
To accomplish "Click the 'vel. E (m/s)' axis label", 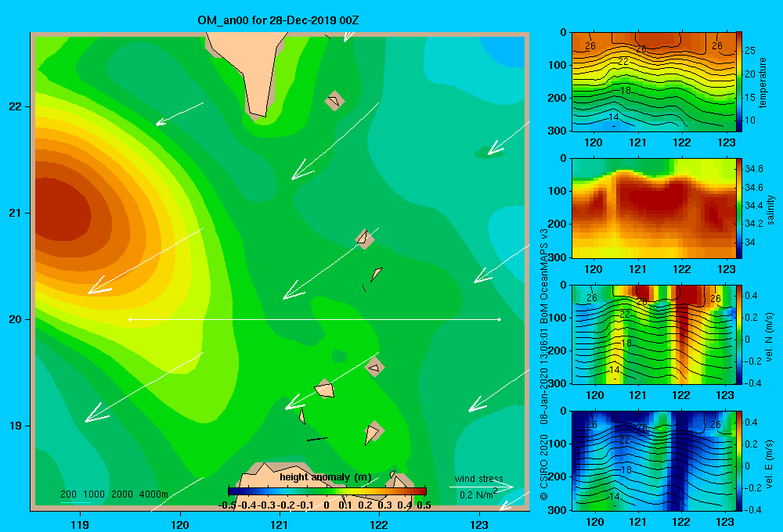I will [x=769, y=464].
